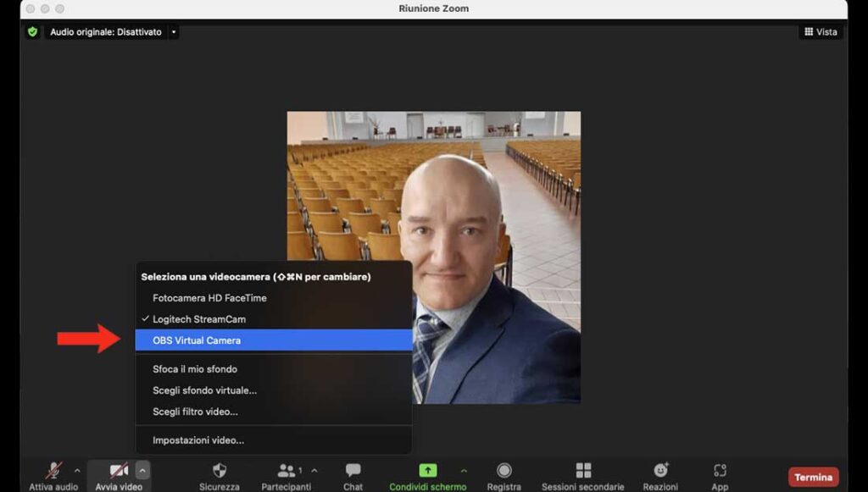Open the Chat bubble icon
This screenshot has width=868, height=492.
[x=353, y=471]
